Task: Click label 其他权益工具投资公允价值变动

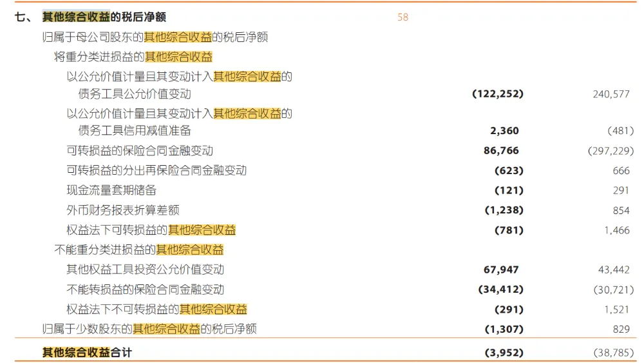Action: pos(146,270)
